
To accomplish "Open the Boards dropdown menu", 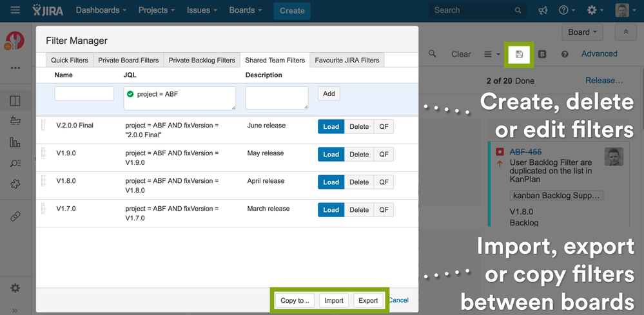I will point(245,10).
